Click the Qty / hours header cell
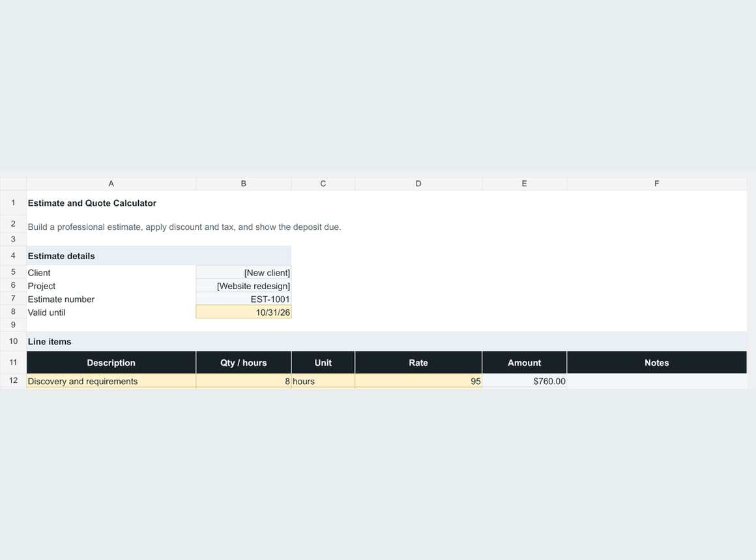The height and width of the screenshot is (560, 756). [244, 363]
